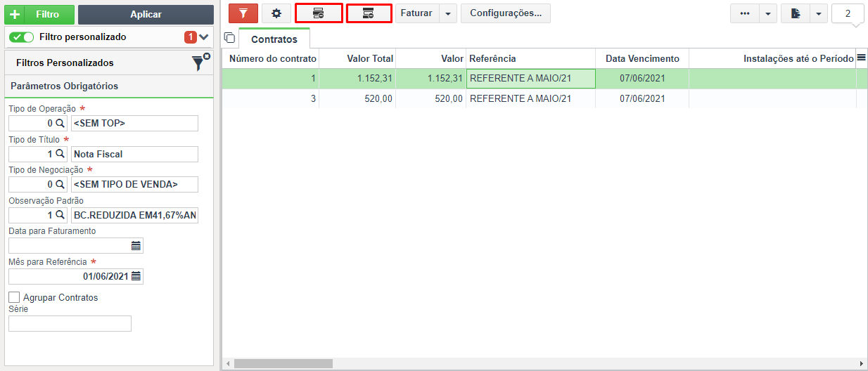Click the export document icon
Viewport: 868px width, 371px height.
pos(796,13)
